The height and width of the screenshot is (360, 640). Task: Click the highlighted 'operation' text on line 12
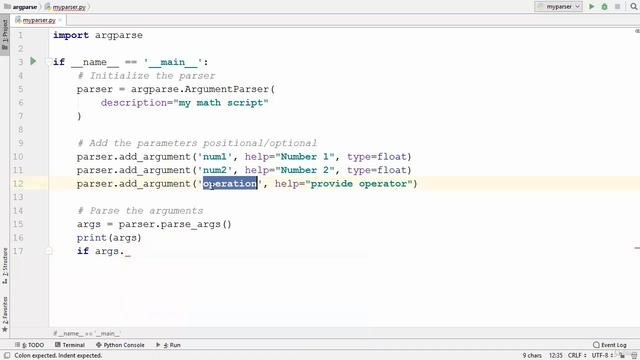pyautogui.click(x=230, y=184)
